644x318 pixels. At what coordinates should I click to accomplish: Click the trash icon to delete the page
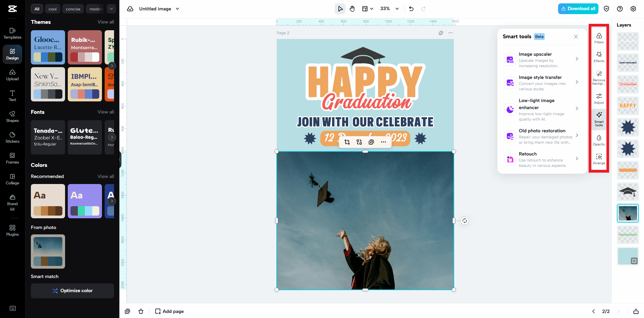pyautogui.click(x=141, y=311)
